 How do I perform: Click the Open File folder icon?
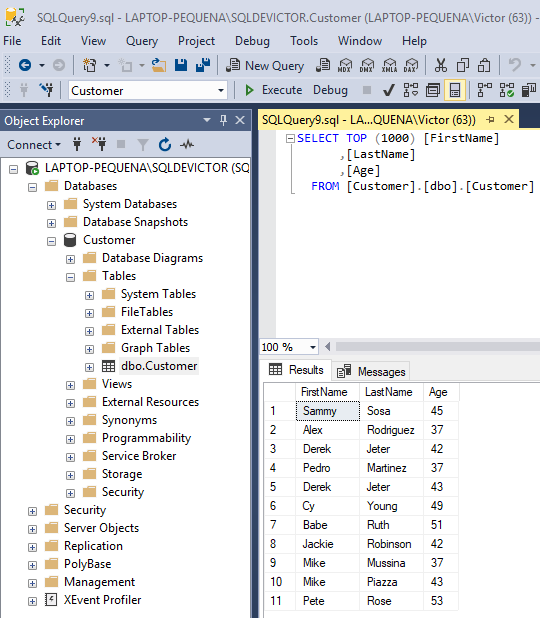[x=158, y=65]
